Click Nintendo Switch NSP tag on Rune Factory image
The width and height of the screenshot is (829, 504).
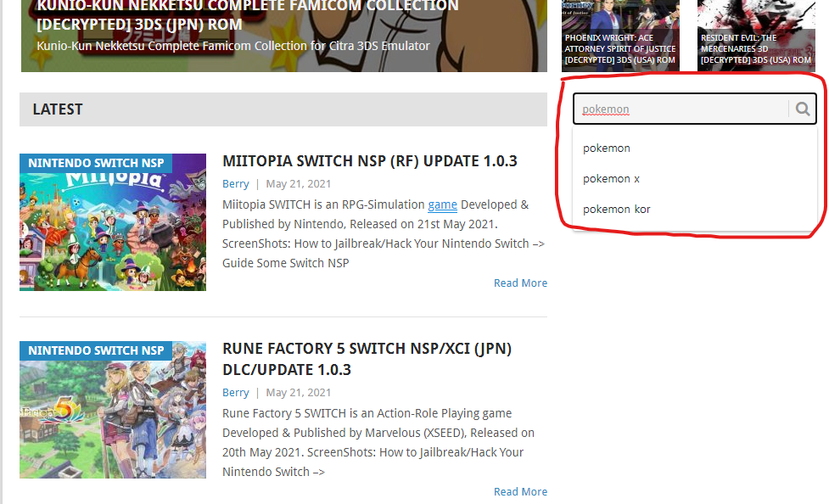click(x=96, y=350)
